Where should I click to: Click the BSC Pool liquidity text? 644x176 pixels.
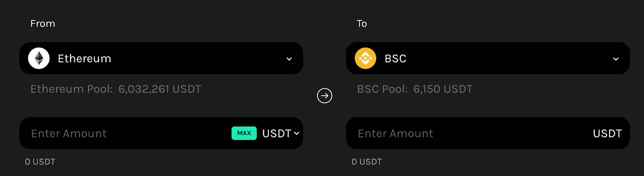click(x=415, y=89)
